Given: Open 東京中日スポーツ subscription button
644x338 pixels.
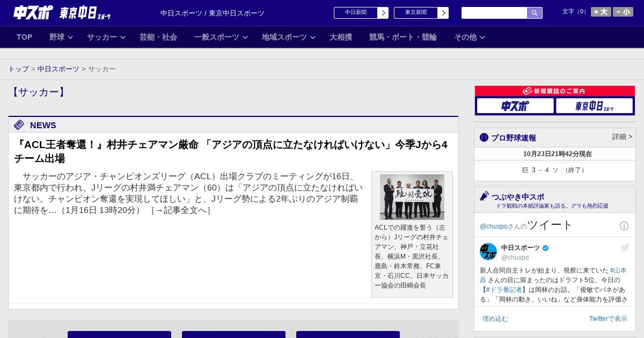Looking at the screenshot, I should pos(594,106).
